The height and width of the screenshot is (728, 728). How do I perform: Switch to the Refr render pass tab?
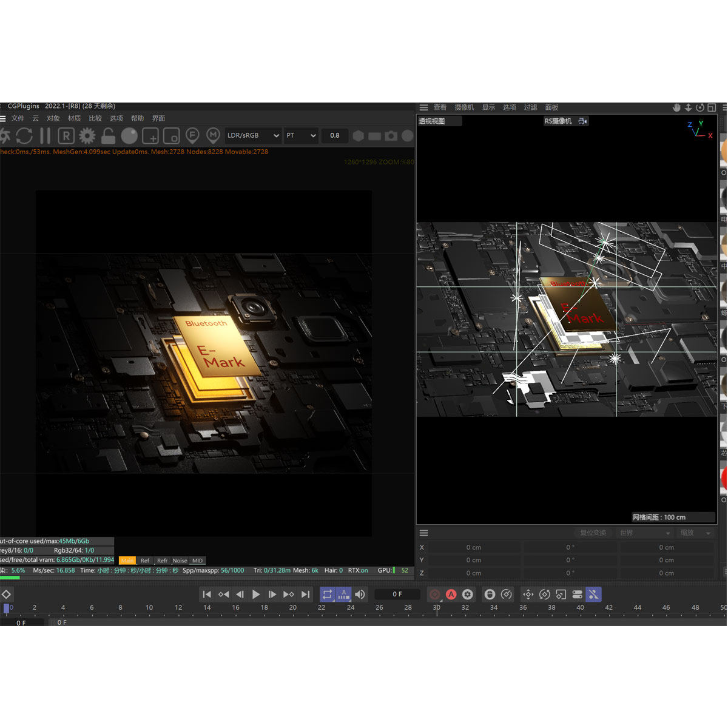(x=163, y=561)
